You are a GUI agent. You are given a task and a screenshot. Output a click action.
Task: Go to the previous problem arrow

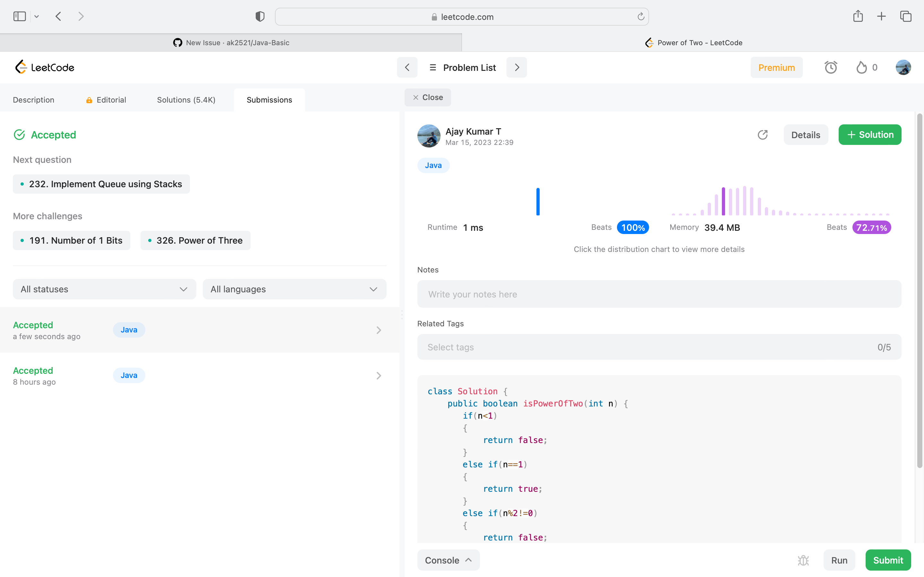click(407, 68)
